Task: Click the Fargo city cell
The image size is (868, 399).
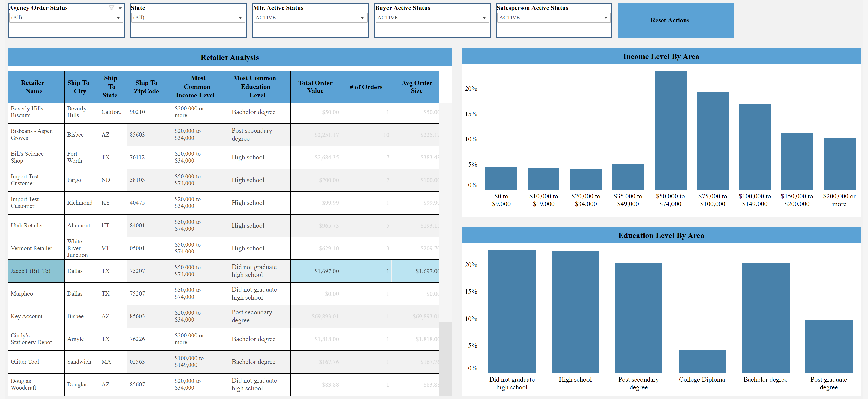Action: click(81, 180)
